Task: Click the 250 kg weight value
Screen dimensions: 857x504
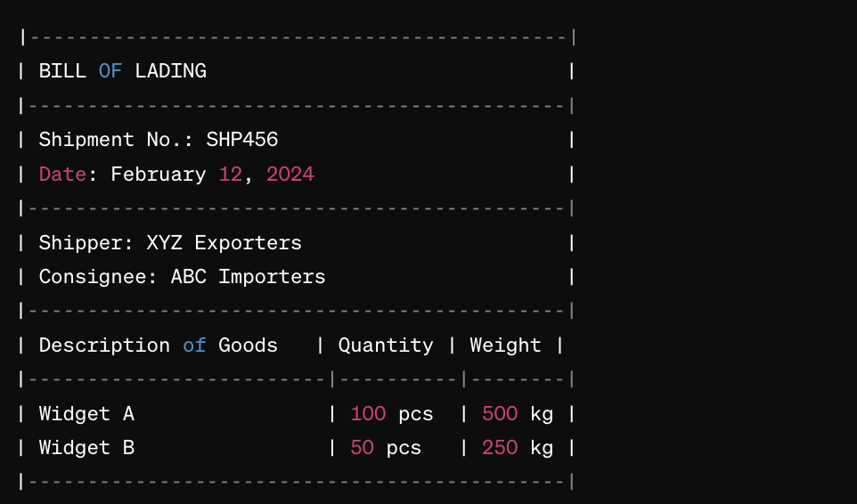Action: point(518,448)
